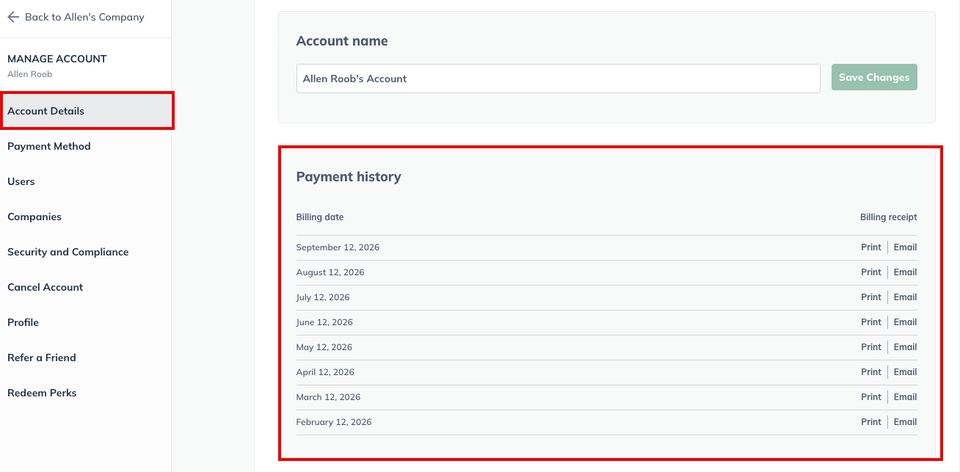Print the June 12, 2026 receipt
The image size is (960, 472).
pos(871,322)
